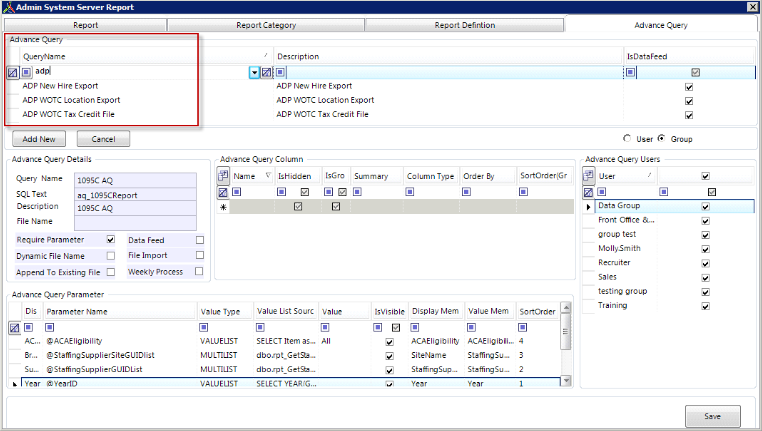Uncheck the Require Parameter checkbox
762x431 pixels.
coord(110,240)
